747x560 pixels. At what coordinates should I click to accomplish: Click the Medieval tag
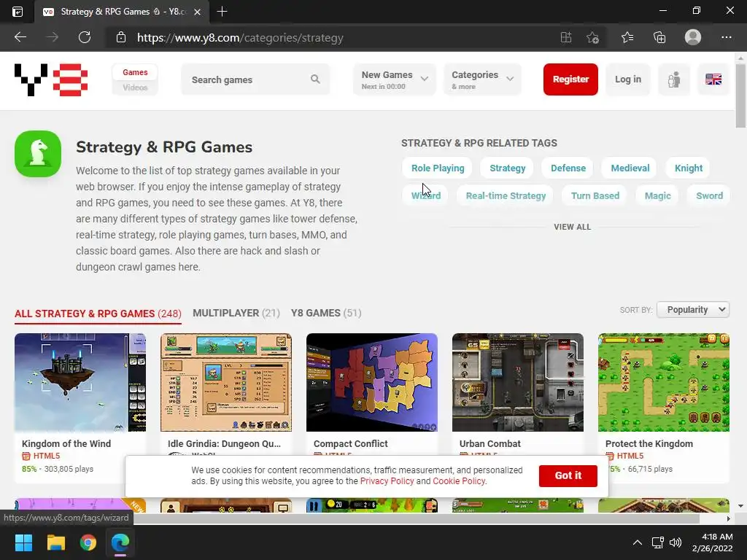630,168
